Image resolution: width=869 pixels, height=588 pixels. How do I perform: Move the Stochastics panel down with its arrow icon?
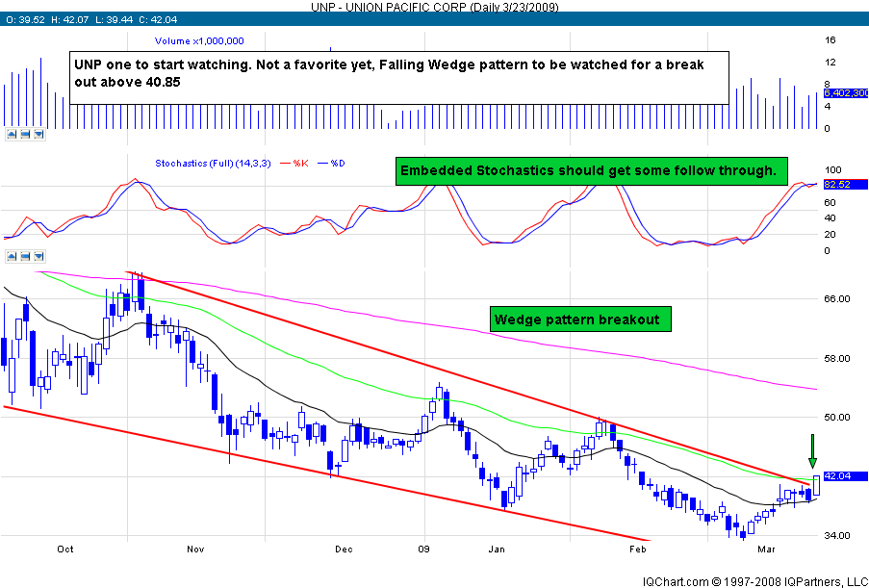(38, 256)
